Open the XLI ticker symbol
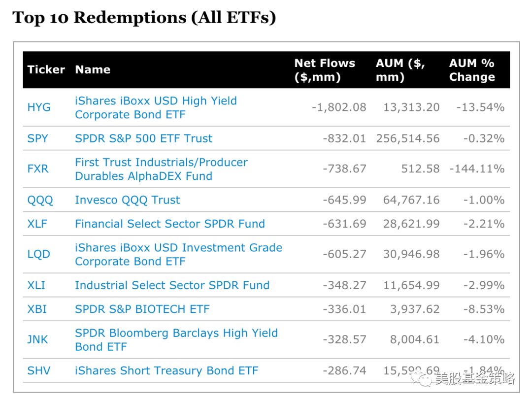Image resolution: width=532 pixels, height=402 pixels. (37, 285)
